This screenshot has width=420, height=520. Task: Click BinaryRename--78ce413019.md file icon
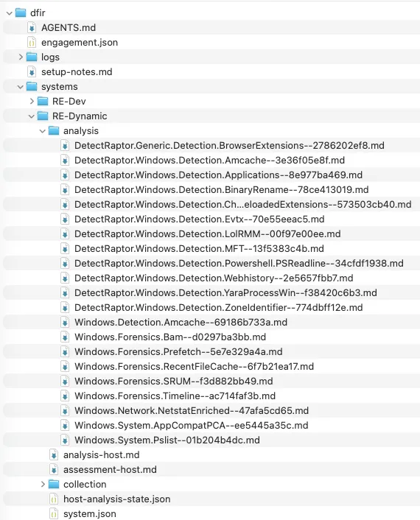pyautogui.click(x=65, y=190)
